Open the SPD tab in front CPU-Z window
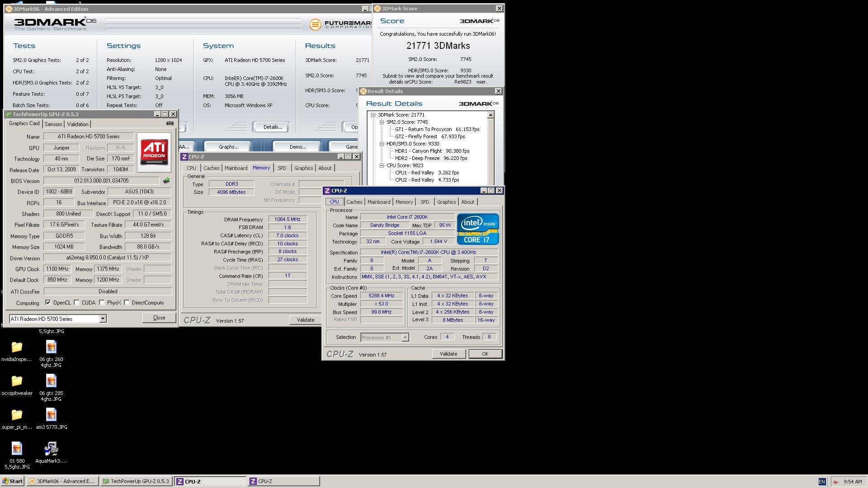This screenshot has width=868, height=488. pyautogui.click(x=425, y=202)
